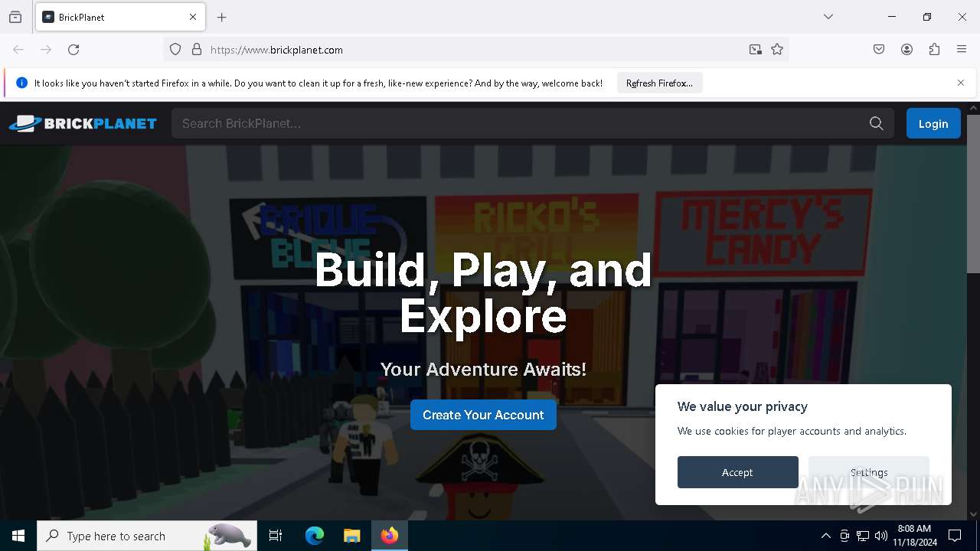This screenshot has height=551, width=980.
Task: Switch to Firefox taskbar icon
Action: tap(390, 536)
